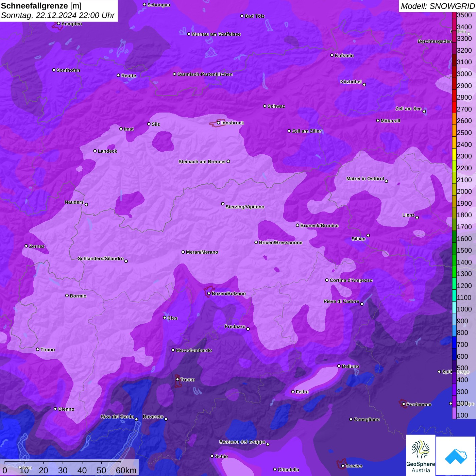
Task: Click the Bormio map label
Action: pos(78,296)
